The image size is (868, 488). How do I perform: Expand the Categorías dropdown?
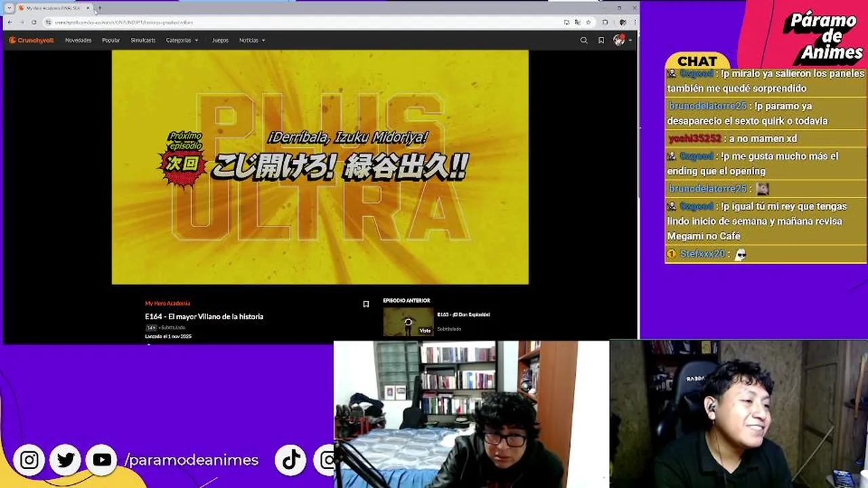(x=182, y=40)
